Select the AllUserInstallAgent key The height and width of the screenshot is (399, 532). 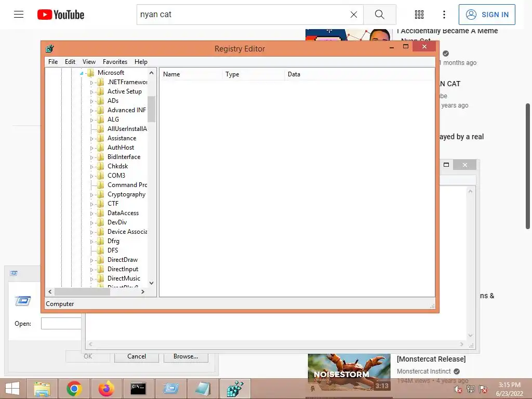coord(127,129)
